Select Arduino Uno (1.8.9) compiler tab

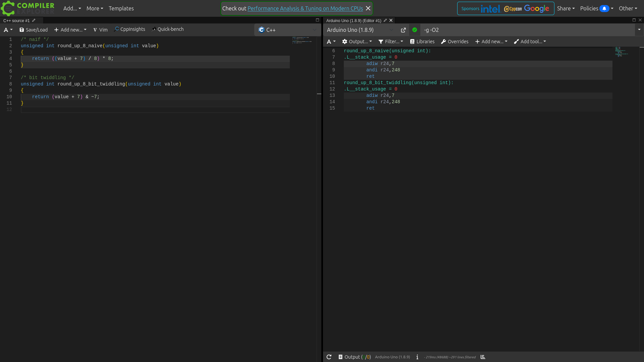coord(354,20)
